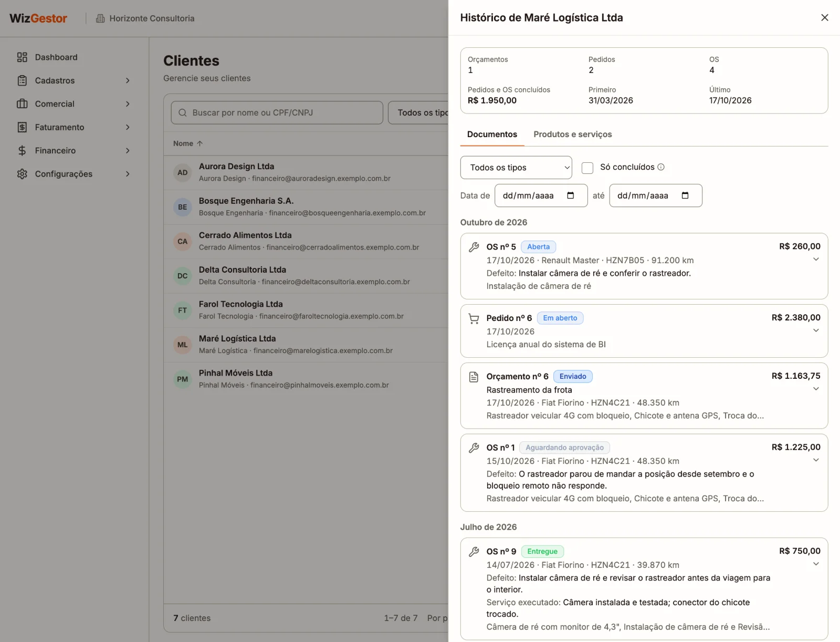840x642 pixels.
Task: Enable the Só concluídos checkbox
Action: (x=587, y=168)
